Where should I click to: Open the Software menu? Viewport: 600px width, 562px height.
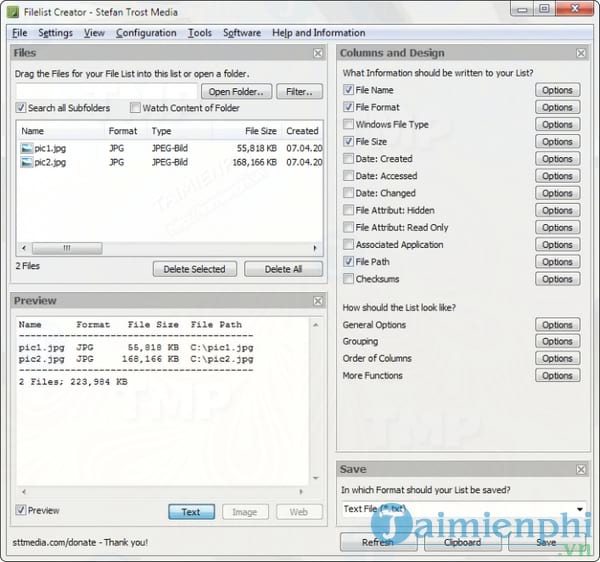242,33
